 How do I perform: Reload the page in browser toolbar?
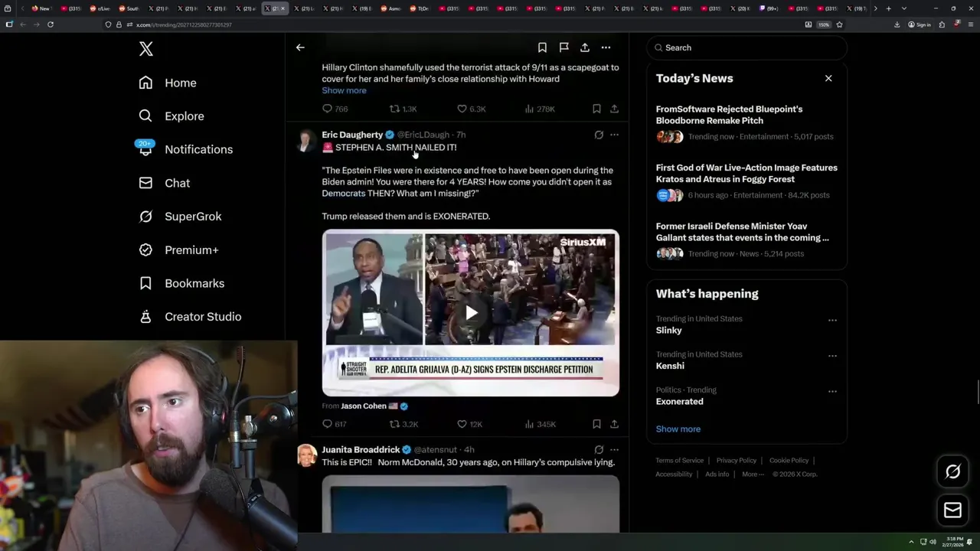(51, 24)
